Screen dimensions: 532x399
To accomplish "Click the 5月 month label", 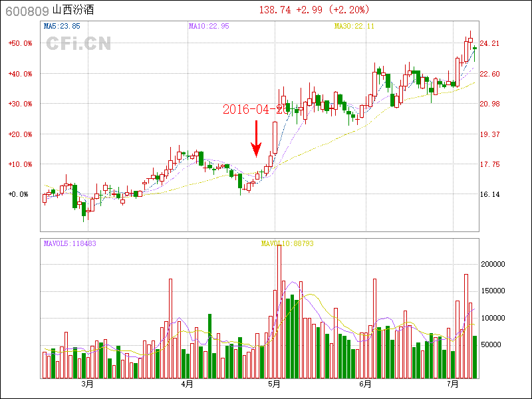I will coord(274,384).
